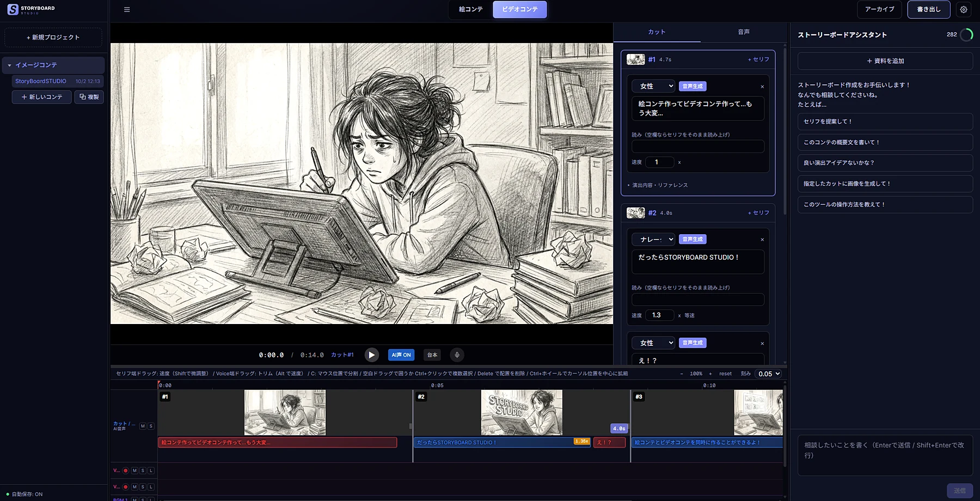Click + 資料を追加 button
The width and height of the screenshot is (980, 501).
pos(885,61)
